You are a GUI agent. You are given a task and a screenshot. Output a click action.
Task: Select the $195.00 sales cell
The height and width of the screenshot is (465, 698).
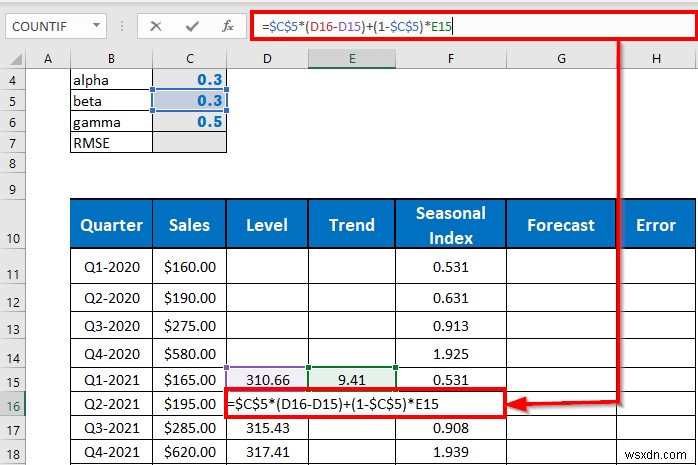[190, 404]
